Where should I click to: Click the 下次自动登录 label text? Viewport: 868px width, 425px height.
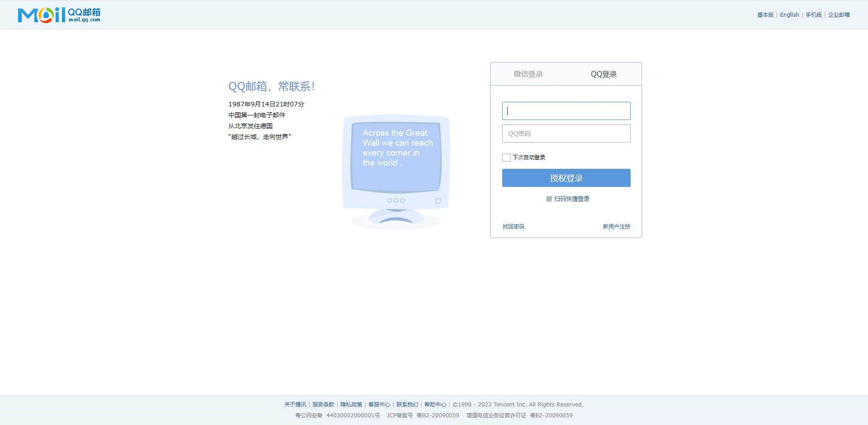click(x=529, y=158)
